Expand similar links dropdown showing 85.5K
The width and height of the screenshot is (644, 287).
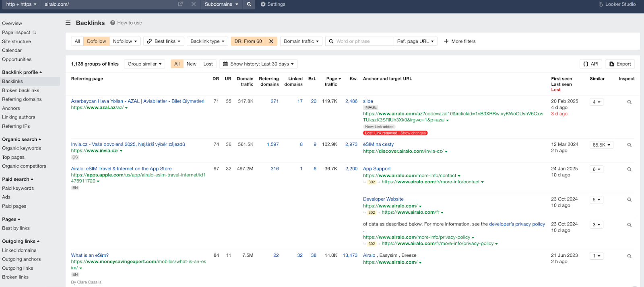(601, 145)
